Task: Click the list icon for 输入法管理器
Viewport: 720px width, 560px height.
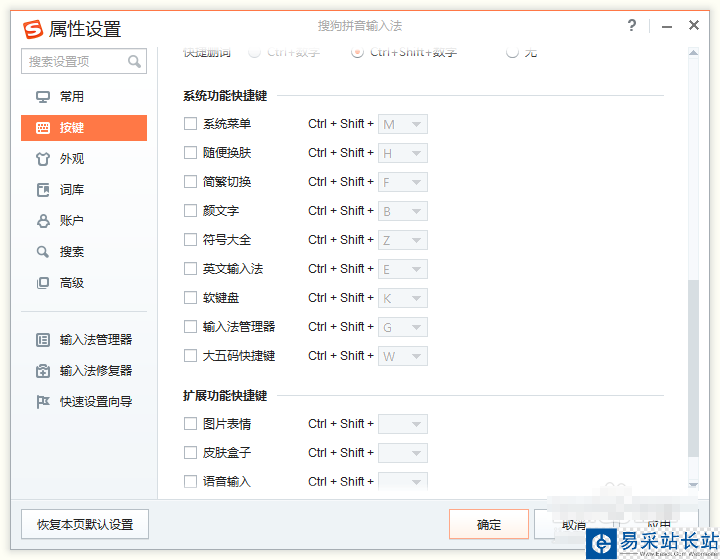Action: (43, 340)
